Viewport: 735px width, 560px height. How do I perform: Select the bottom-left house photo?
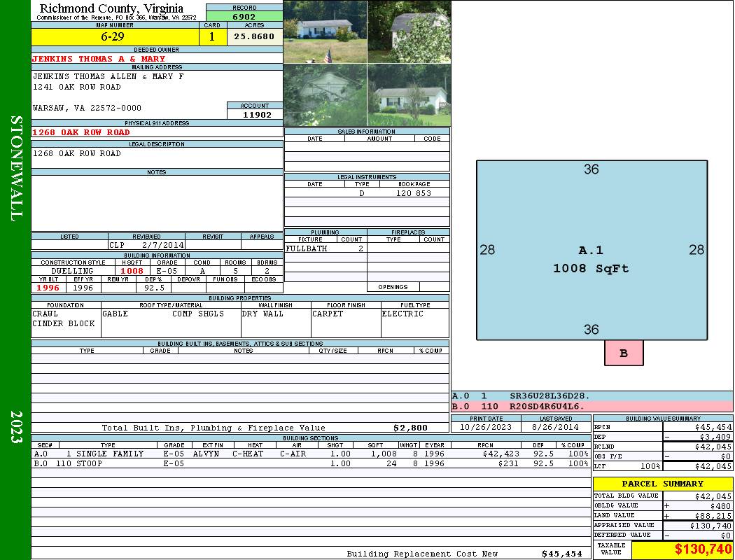coord(325,95)
